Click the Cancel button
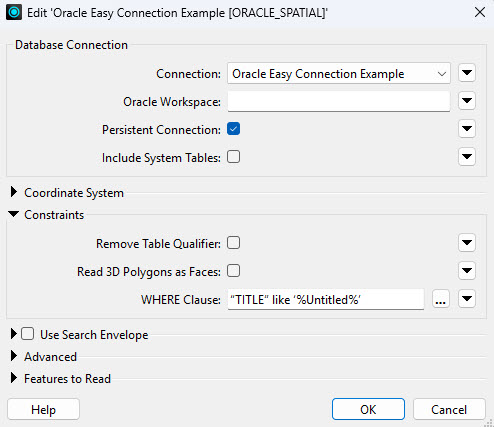This screenshot has height=427, width=494. [449, 409]
